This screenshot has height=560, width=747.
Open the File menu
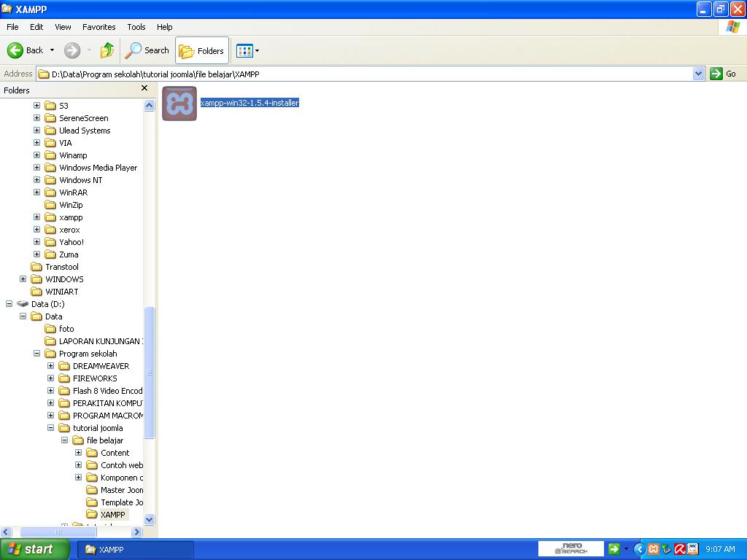tap(12, 27)
